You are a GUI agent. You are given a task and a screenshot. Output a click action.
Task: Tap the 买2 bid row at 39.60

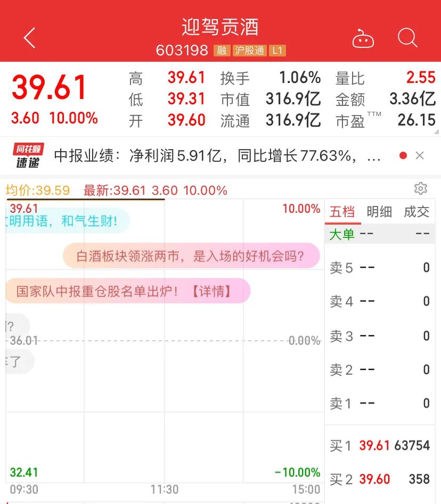pyautogui.click(x=379, y=479)
